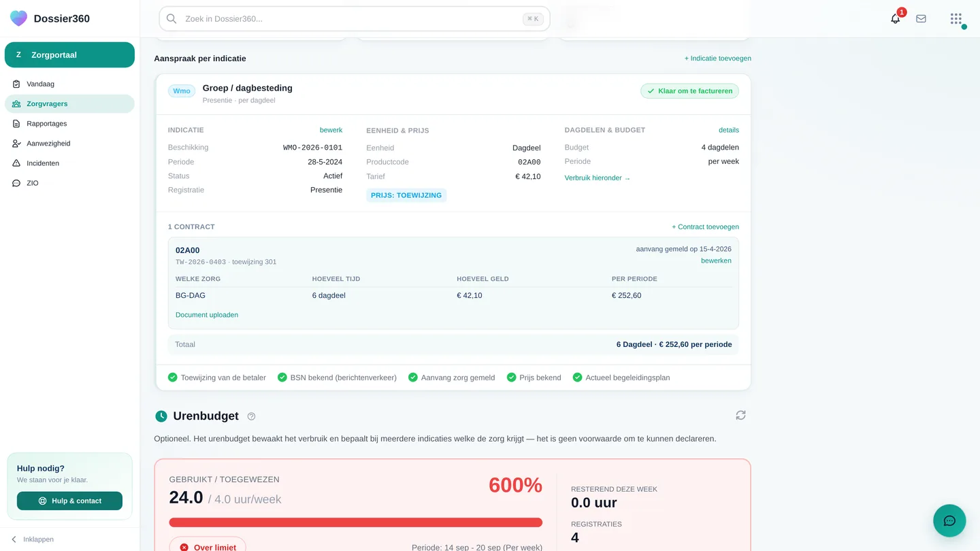Click the red usage progress bar

click(x=356, y=522)
